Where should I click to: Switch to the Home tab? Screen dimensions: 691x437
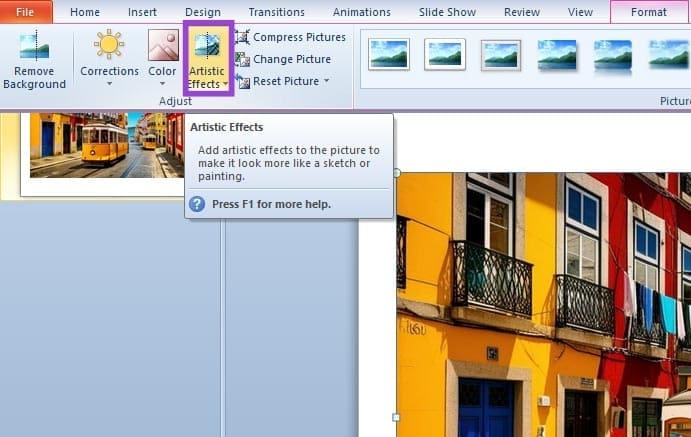[x=85, y=12]
